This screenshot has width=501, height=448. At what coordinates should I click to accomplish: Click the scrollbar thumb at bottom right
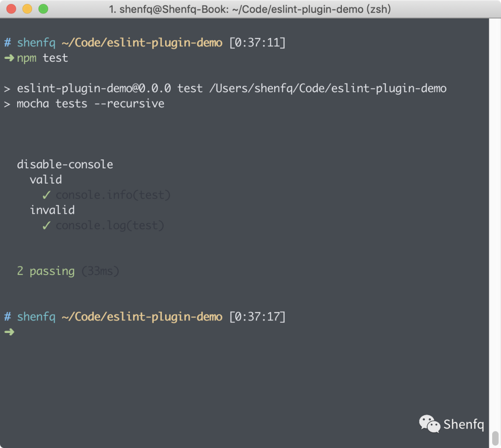[495, 437]
